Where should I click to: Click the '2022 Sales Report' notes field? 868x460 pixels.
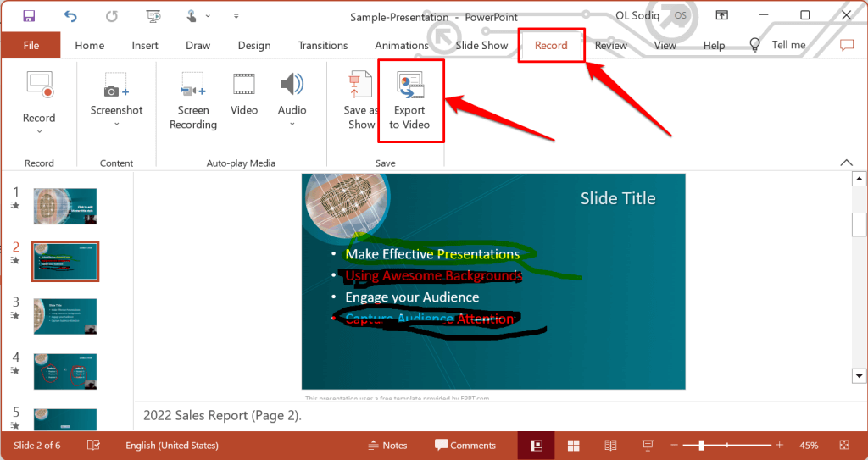(x=492, y=416)
